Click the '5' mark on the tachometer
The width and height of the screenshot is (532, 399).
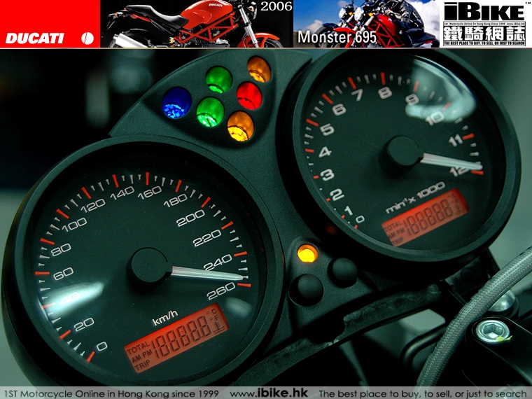click(327, 129)
